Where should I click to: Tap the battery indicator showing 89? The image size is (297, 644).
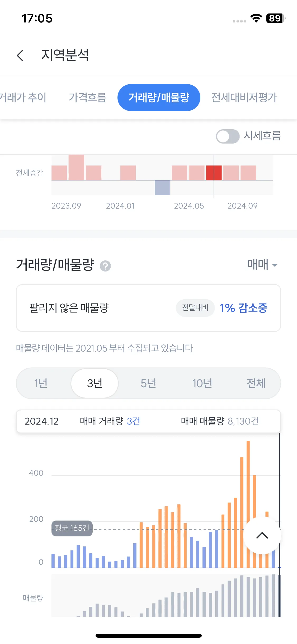[x=276, y=18]
